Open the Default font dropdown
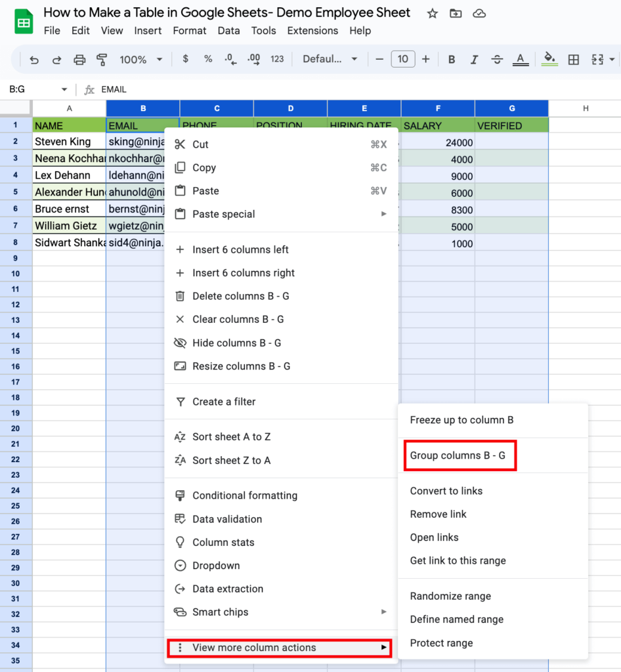The width and height of the screenshot is (621, 672). [x=330, y=59]
